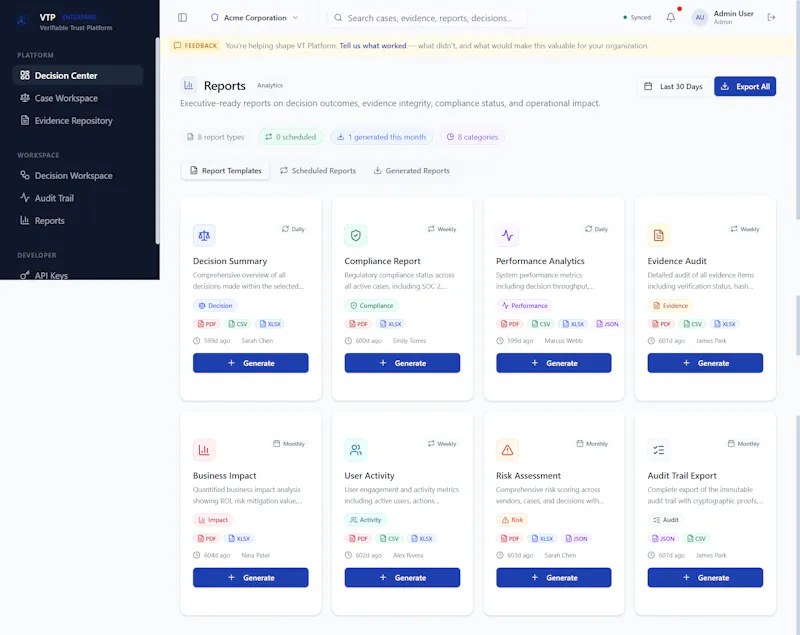
Task: Click the CSV format badge on Audit Trail Export
Action: pos(696,539)
